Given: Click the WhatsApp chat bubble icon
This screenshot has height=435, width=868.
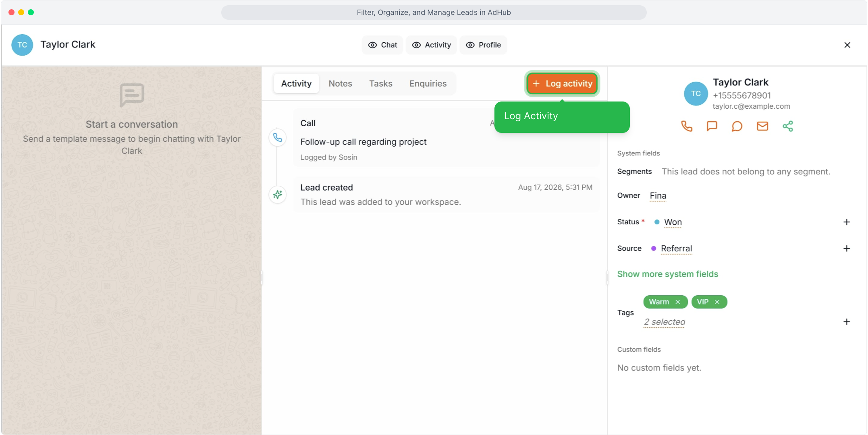Looking at the screenshot, I should [737, 126].
